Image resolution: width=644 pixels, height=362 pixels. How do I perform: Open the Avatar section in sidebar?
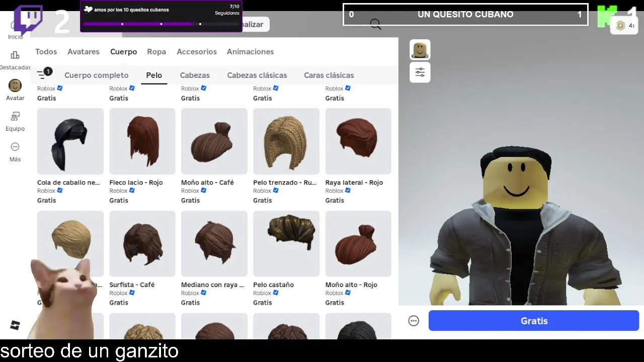15,90
